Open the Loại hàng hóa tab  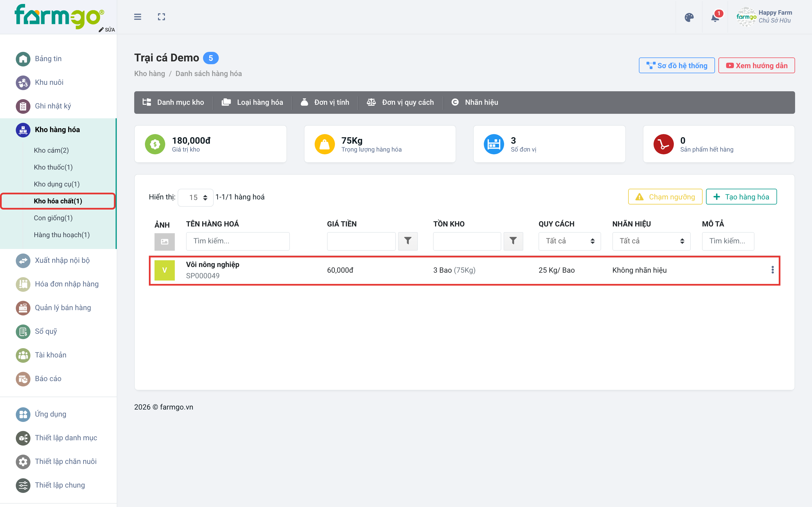252,102
